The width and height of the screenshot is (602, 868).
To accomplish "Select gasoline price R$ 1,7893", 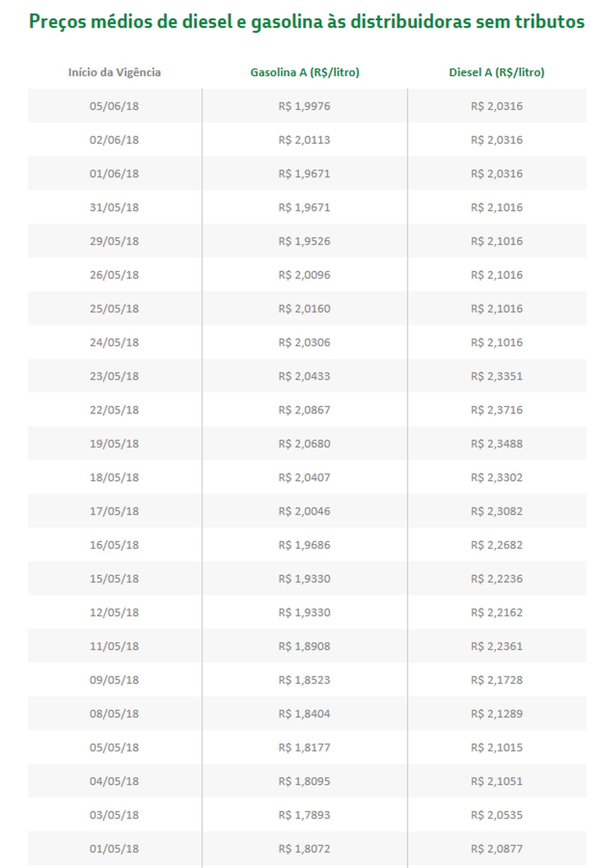I will coord(304,815).
